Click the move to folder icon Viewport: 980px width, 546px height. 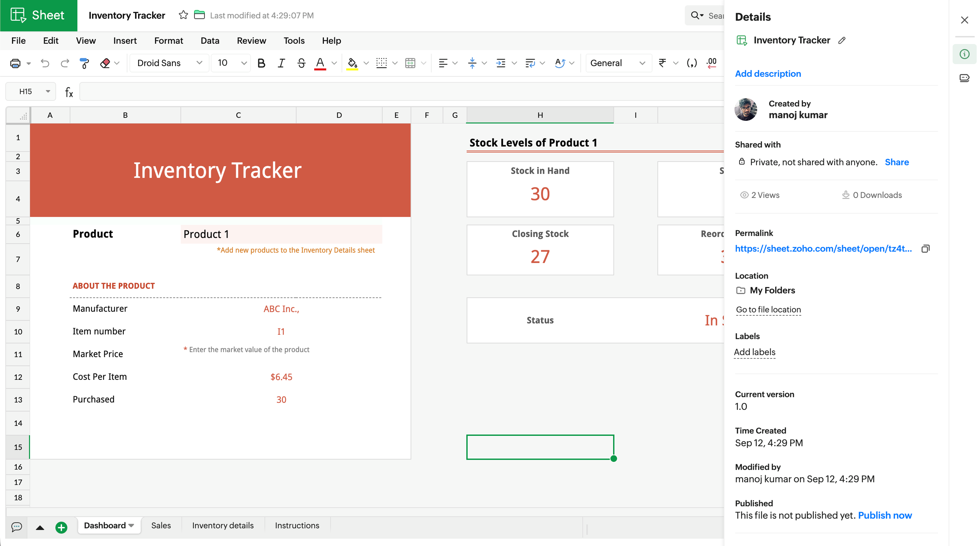point(199,15)
